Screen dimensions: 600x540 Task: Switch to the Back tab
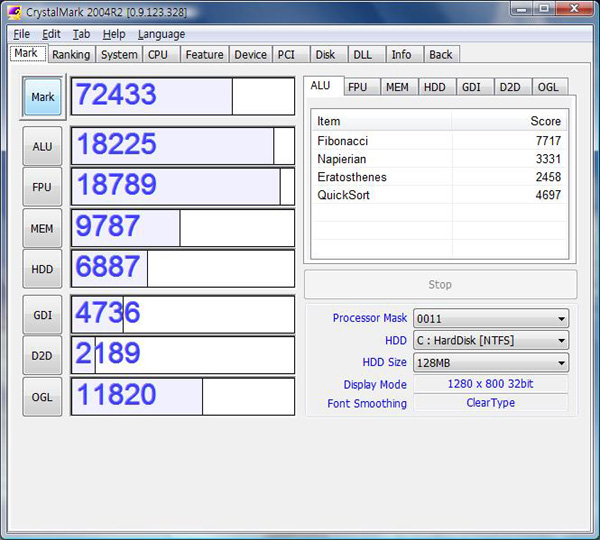[441, 54]
